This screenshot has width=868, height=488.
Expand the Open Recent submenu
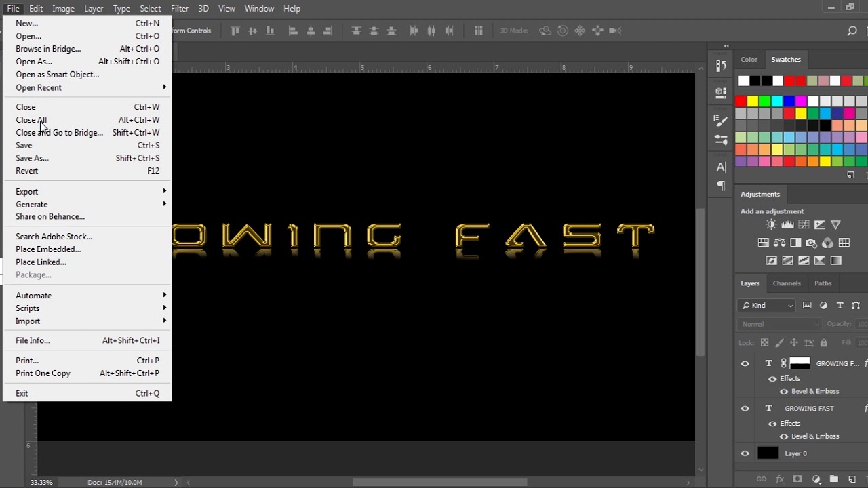pyautogui.click(x=87, y=87)
